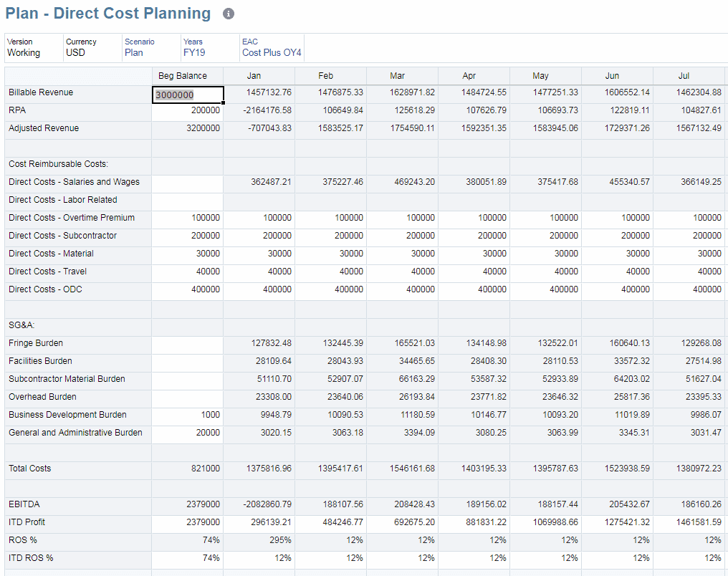Click Overtime Premium Beg Balance cell 100000

coord(188,218)
